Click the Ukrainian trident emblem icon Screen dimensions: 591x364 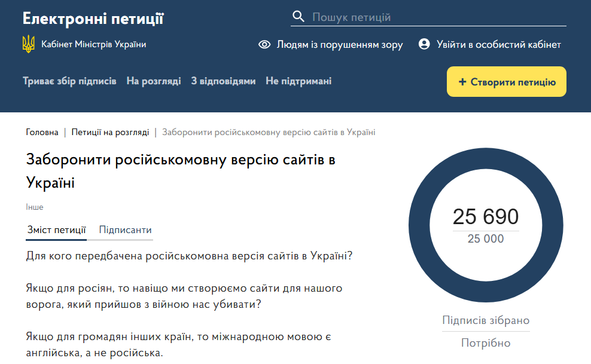click(x=29, y=44)
